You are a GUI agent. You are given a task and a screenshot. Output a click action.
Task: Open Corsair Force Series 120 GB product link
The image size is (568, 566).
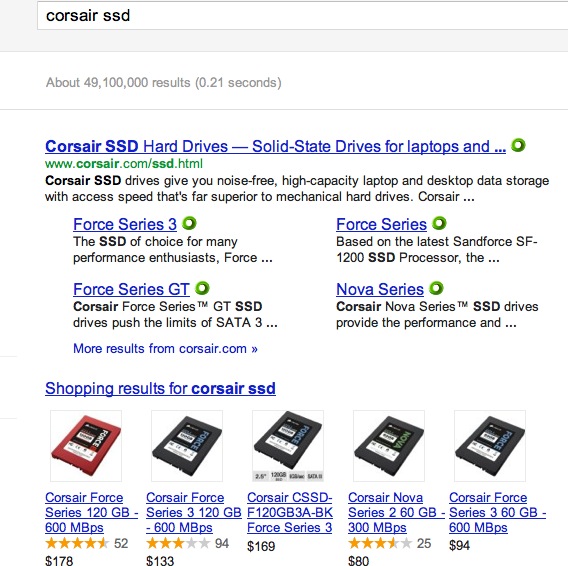click(91, 512)
